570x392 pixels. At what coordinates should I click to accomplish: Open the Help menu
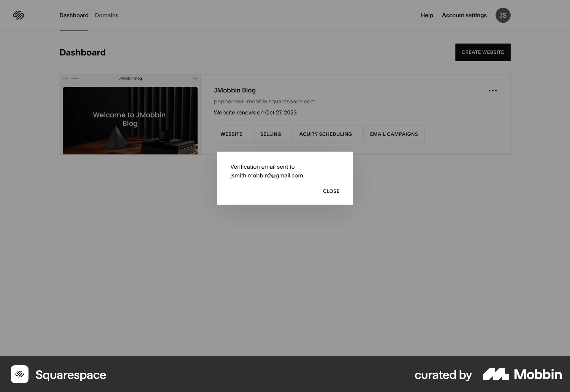point(427,15)
